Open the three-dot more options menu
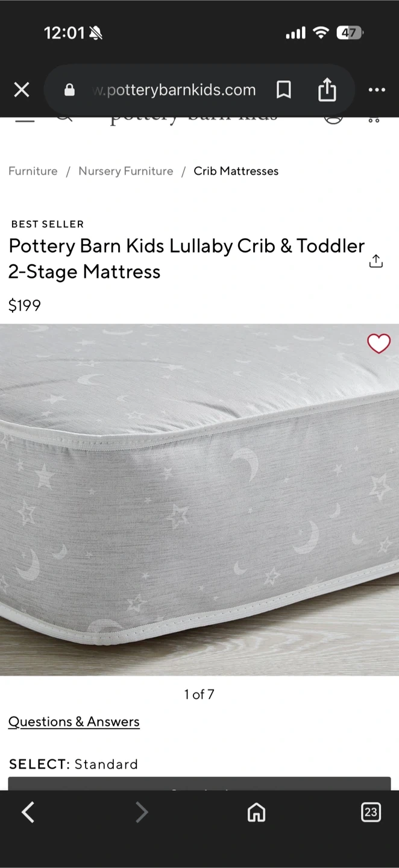The image size is (399, 868). tap(377, 90)
